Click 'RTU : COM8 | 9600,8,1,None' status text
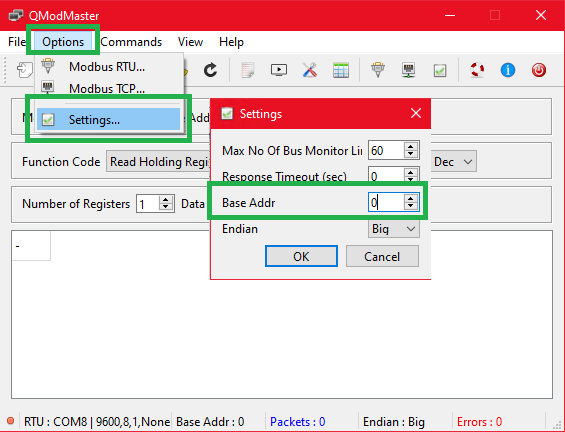 coord(97,421)
